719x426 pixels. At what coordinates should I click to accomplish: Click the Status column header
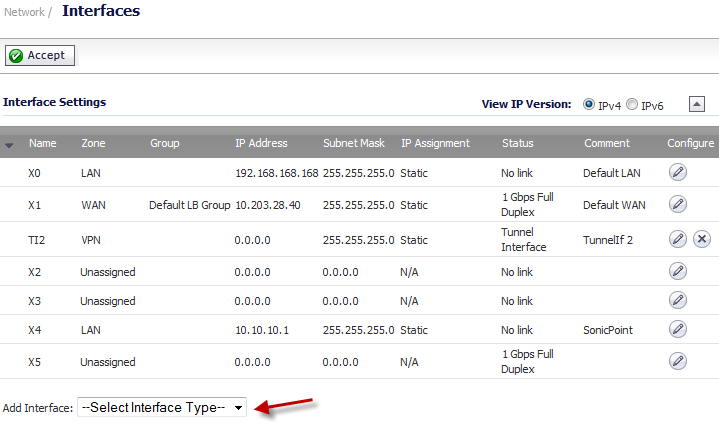518,143
